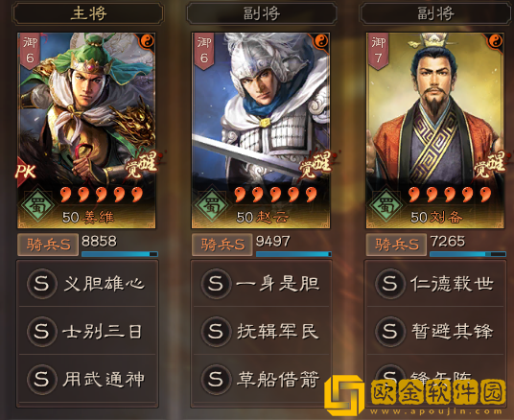The height and width of the screenshot is (420, 514).
Task: Click the 蜀 faction emblem on 刘备's card
Action: click(386, 205)
